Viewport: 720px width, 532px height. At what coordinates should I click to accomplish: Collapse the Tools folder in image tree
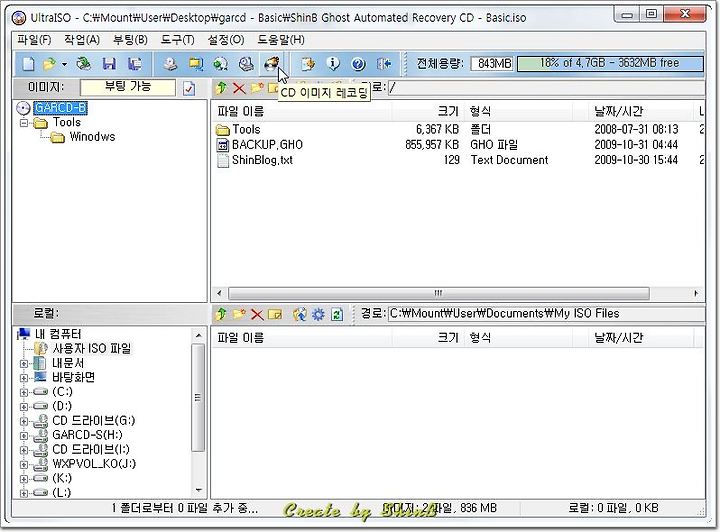point(24,123)
